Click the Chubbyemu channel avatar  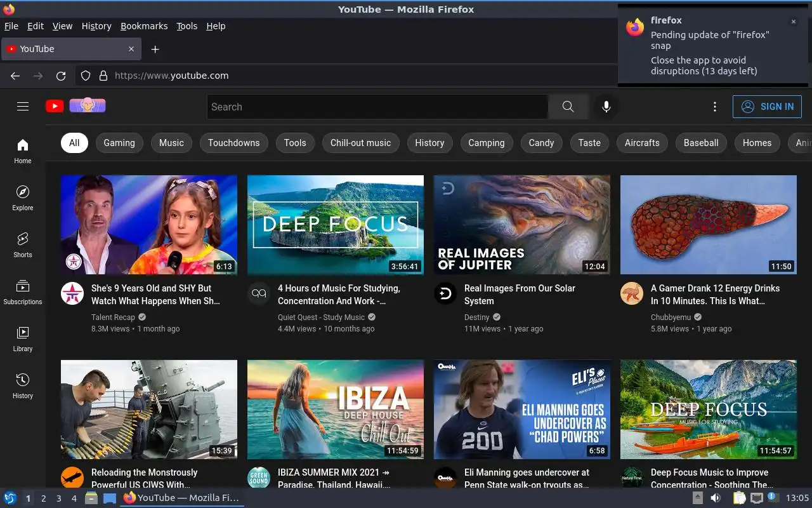632,293
